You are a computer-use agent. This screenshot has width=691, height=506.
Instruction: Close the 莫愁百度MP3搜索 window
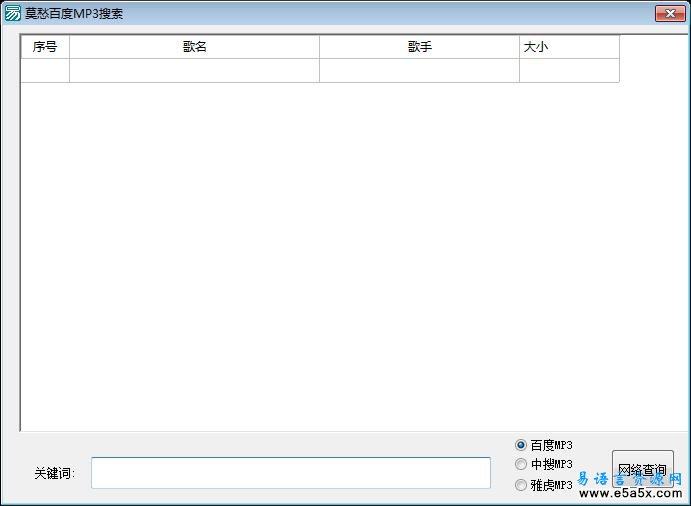pos(670,13)
